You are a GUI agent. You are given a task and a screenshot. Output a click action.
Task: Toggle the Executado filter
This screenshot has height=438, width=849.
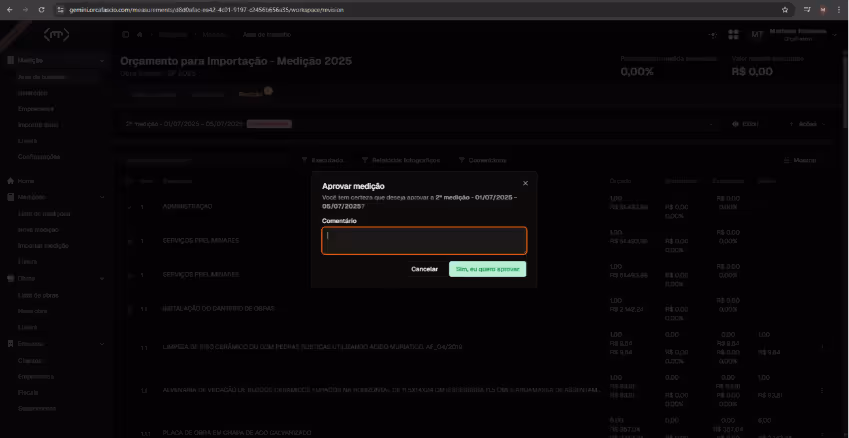tap(323, 160)
